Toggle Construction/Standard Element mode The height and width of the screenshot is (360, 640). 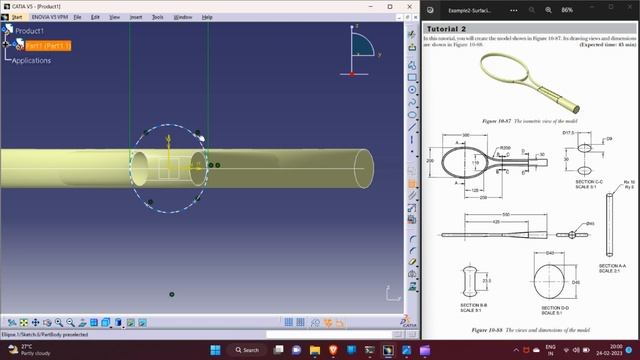tap(315, 322)
